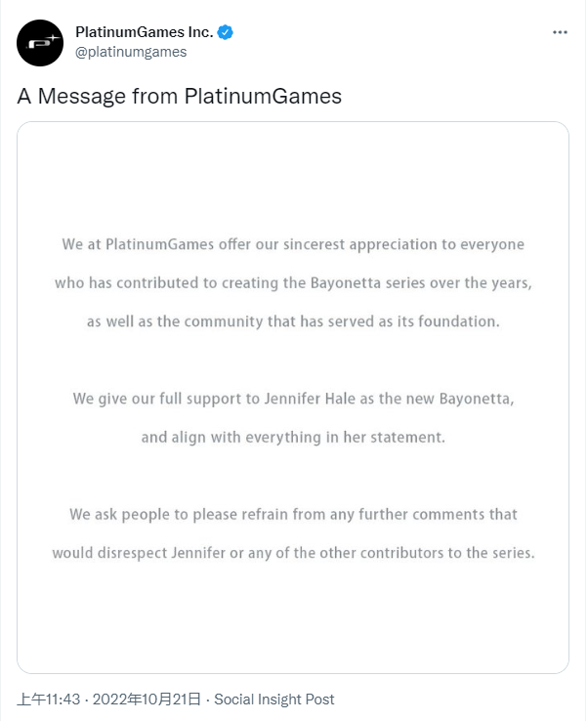Screen dimensions: 588x721
Task: Click the line "We give our full support"
Action: pos(293,399)
